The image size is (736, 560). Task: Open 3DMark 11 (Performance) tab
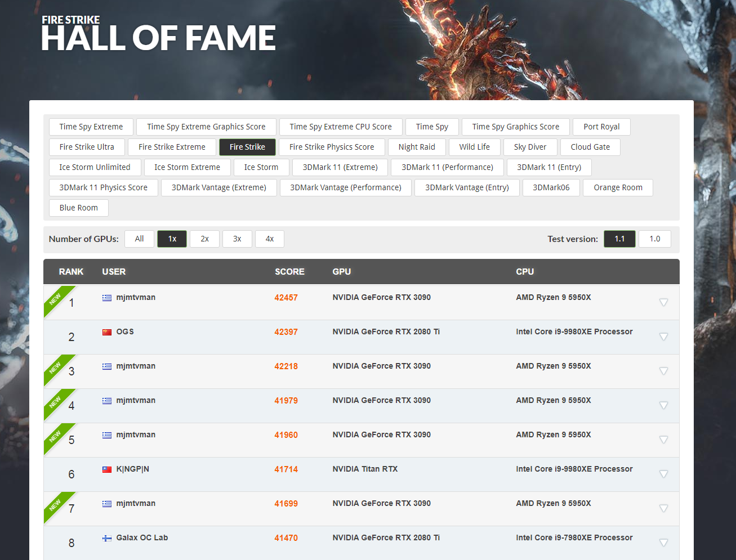pyautogui.click(x=448, y=167)
